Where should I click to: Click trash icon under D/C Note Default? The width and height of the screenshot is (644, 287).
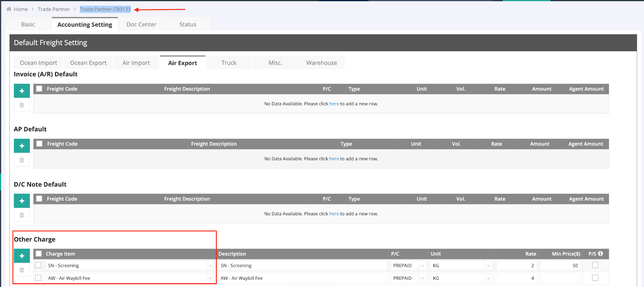click(x=22, y=215)
